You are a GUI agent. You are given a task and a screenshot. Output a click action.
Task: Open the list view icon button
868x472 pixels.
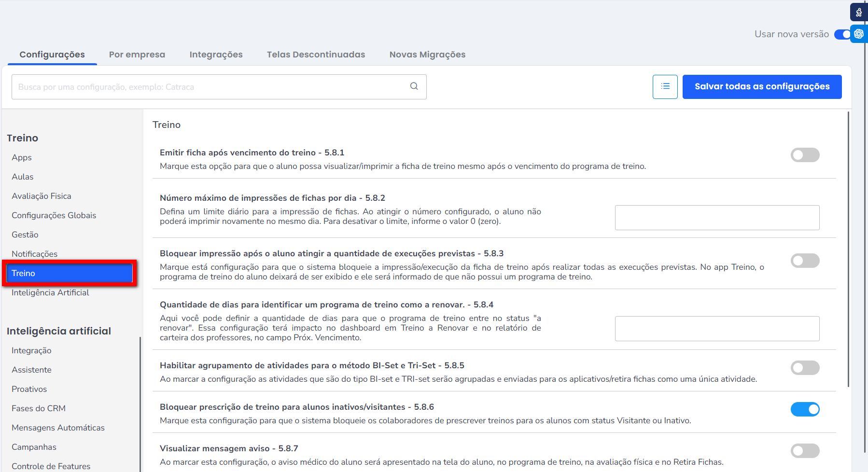pyautogui.click(x=665, y=87)
